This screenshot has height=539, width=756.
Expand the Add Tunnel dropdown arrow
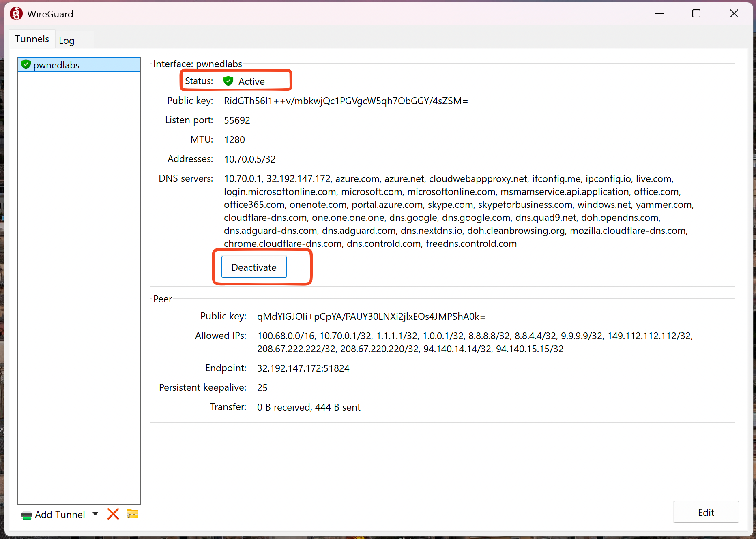pos(95,514)
